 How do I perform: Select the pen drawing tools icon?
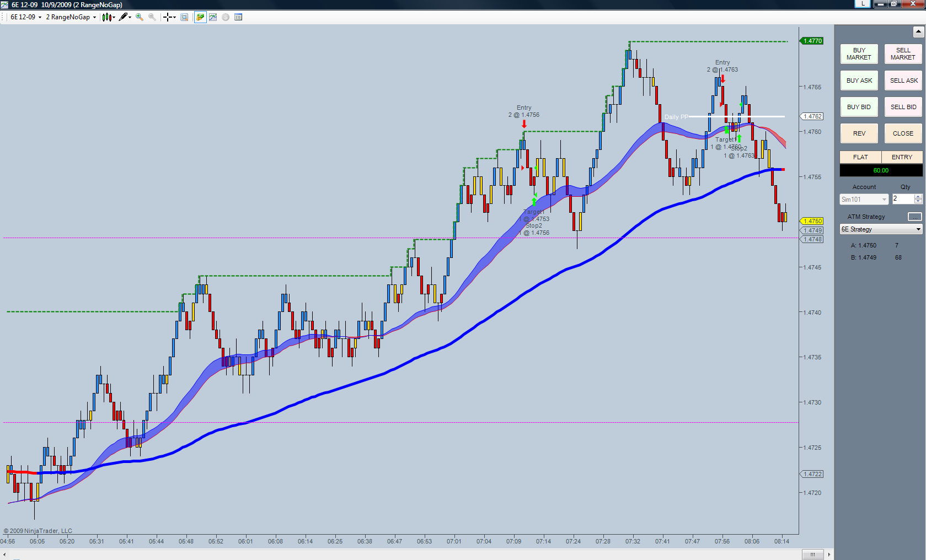(123, 17)
